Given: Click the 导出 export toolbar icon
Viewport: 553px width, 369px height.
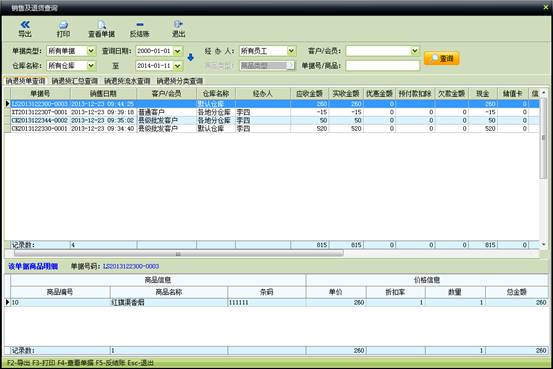Looking at the screenshot, I should [x=25, y=25].
